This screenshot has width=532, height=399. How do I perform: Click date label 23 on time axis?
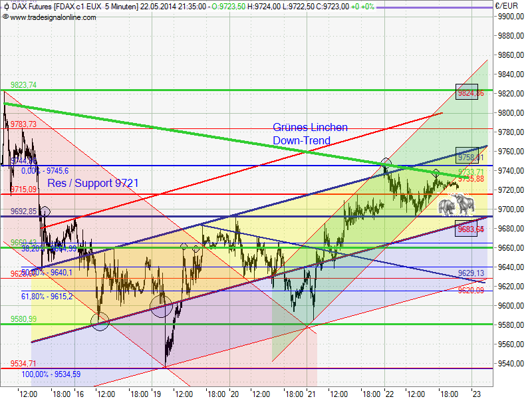coord(477,394)
